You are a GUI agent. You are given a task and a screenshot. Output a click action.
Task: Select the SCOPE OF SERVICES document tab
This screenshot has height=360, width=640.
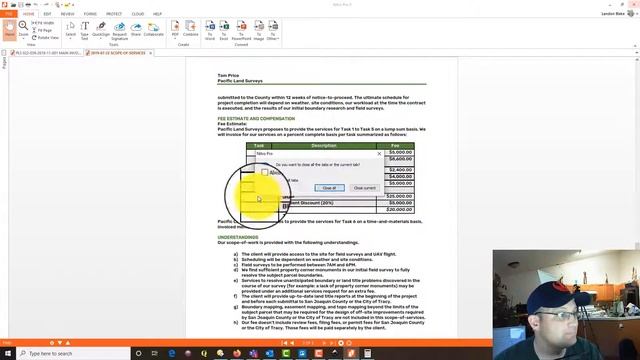117,53
